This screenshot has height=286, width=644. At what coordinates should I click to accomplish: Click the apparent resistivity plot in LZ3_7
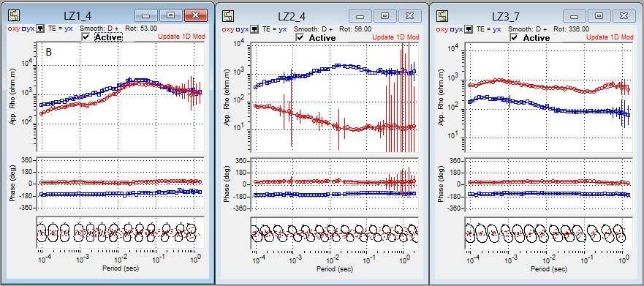click(x=549, y=97)
